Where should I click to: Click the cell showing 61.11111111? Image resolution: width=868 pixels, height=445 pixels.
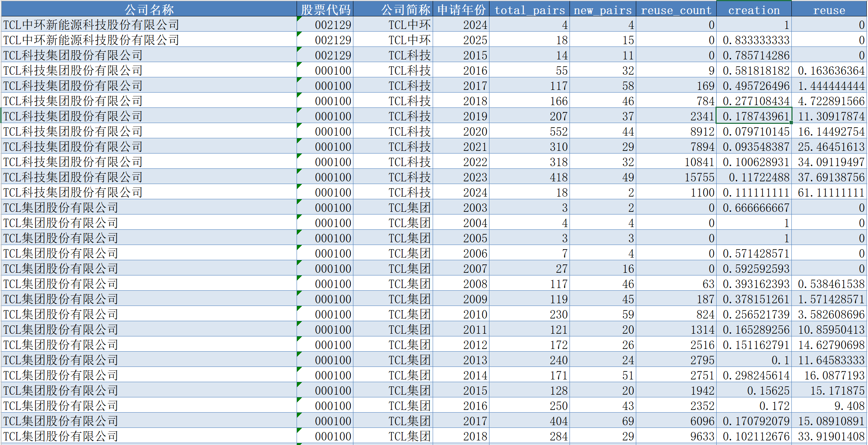coord(829,192)
